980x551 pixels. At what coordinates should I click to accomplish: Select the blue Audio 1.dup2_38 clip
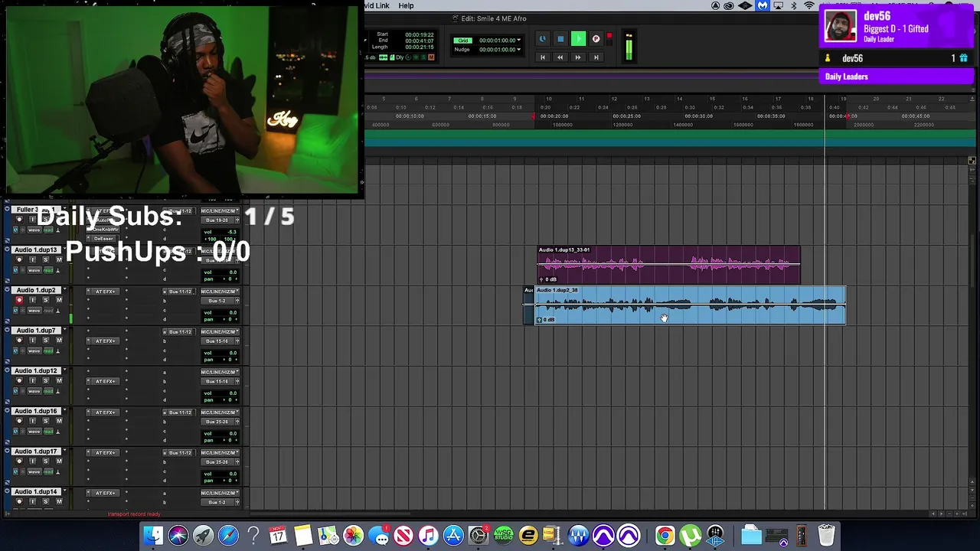tap(691, 305)
